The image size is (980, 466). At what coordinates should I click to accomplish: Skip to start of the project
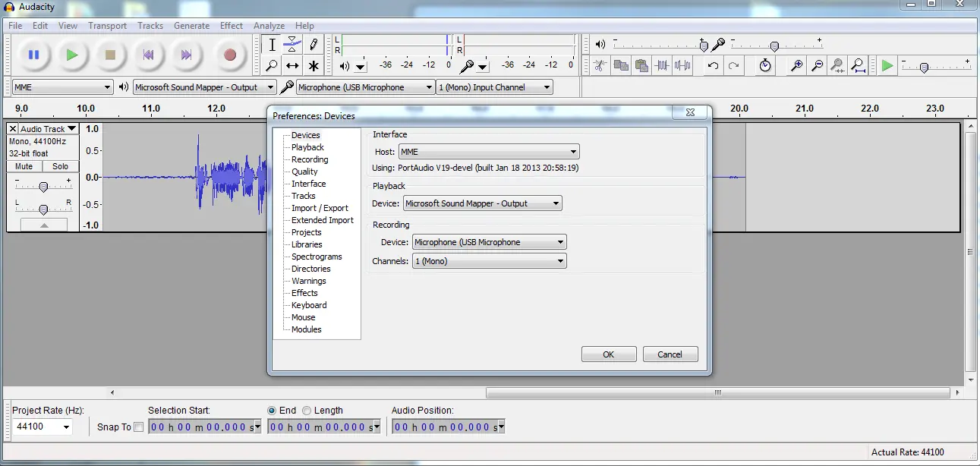(149, 55)
